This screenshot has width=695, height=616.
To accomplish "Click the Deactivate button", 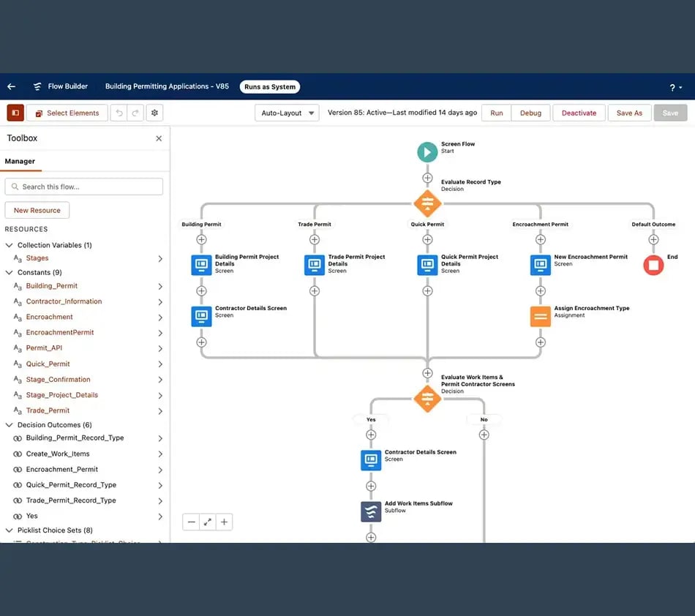I will (579, 113).
